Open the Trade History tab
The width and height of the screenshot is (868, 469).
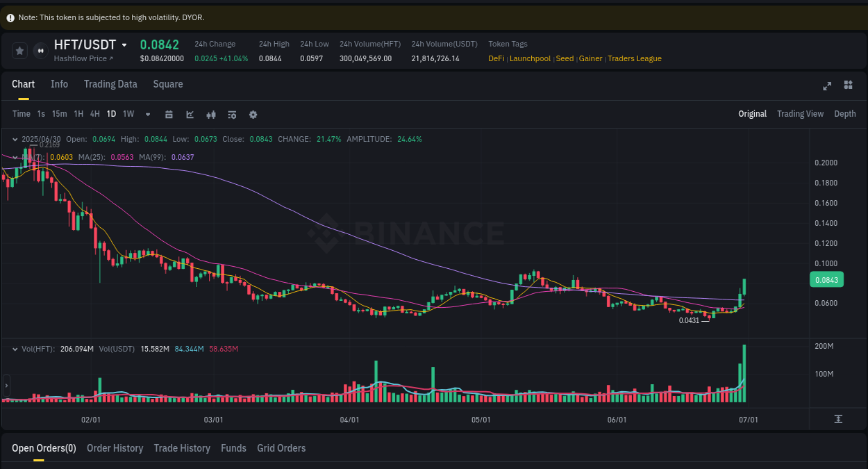click(x=181, y=448)
